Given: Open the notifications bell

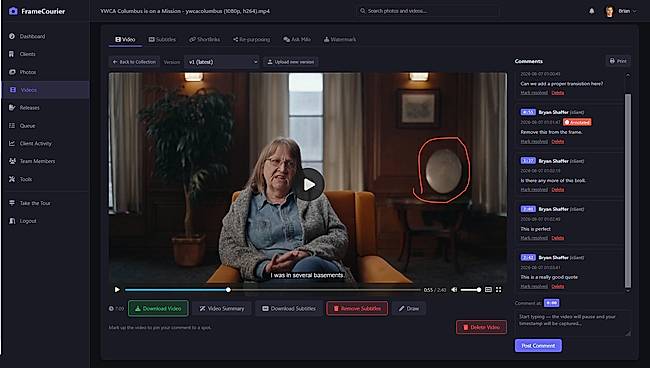Looking at the screenshot, I should click(592, 11).
